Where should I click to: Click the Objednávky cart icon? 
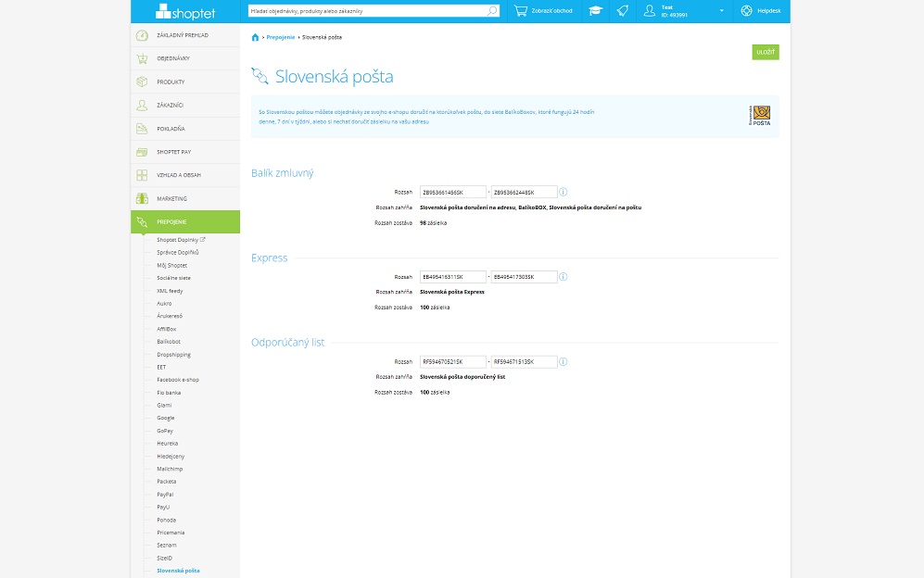[142, 58]
